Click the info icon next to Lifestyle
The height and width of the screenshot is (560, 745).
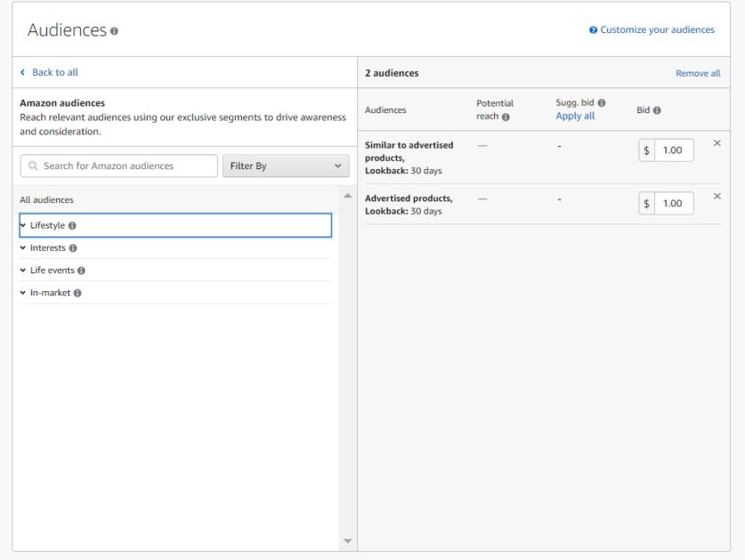click(x=72, y=226)
